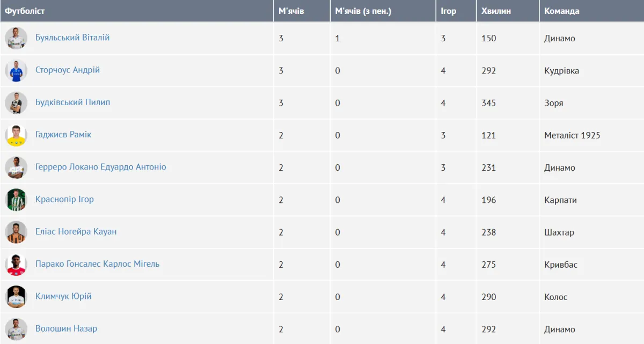Image resolution: width=644 pixels, height=344 pixels.
Task: Open Климчук Юрій player photo
Action: pos(16,297)
